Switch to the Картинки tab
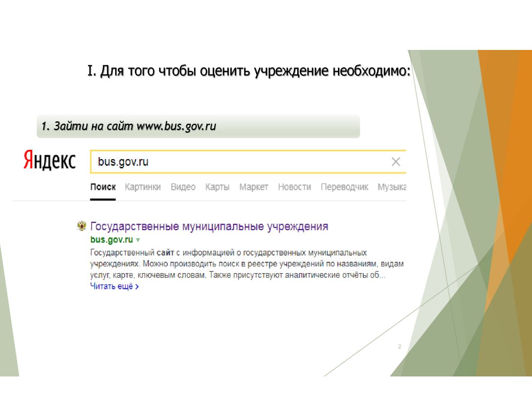This screenshot has height=398, width=532. (x=142, y=187)
